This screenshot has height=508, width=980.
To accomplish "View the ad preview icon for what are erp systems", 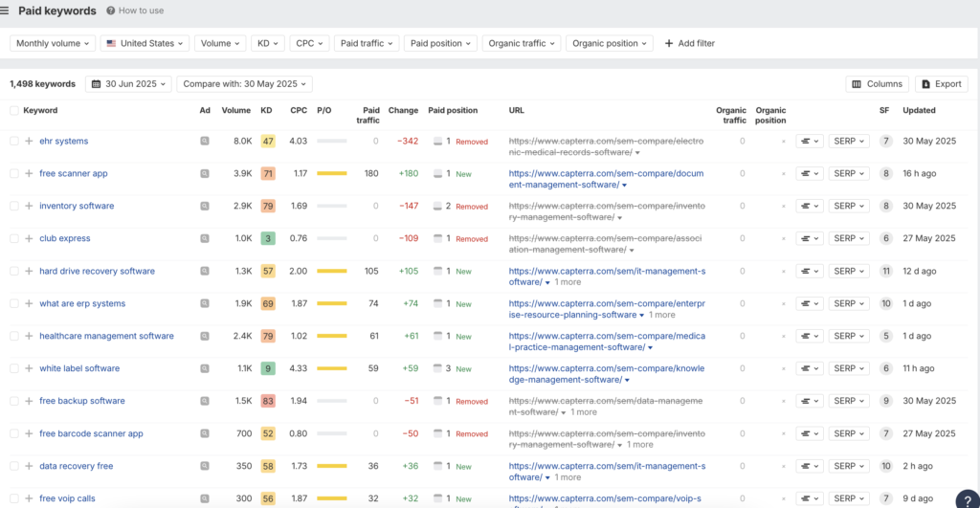I will (x=205, y=303).
